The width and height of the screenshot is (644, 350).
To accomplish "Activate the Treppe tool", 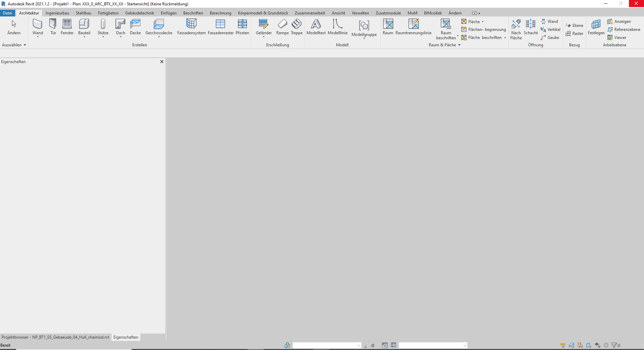I will (296, 27).
